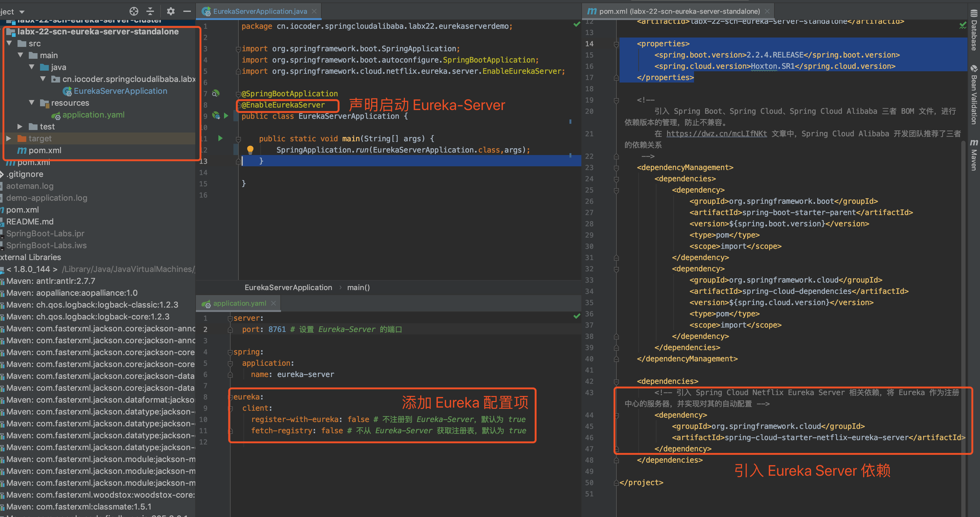
Task: Toggle fold marker at properties tag line 14
Action: (x=616, y=44)
